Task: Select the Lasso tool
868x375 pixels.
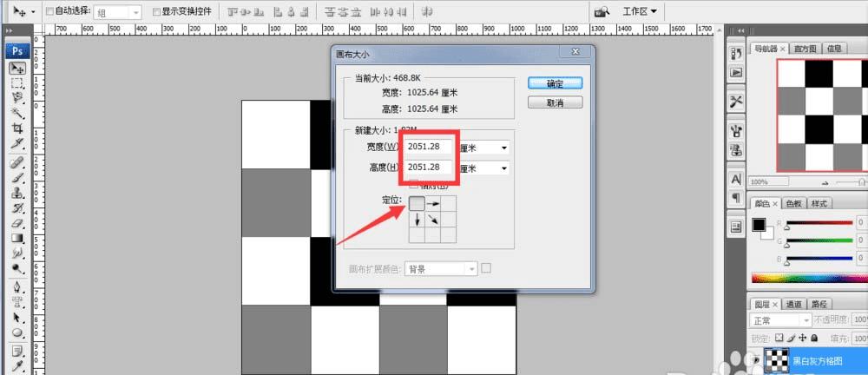Action: [x=17, y=98]
